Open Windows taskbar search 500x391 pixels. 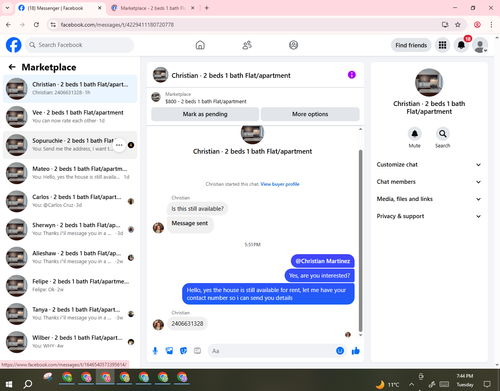pyautogui.click(x=28, y=384)
